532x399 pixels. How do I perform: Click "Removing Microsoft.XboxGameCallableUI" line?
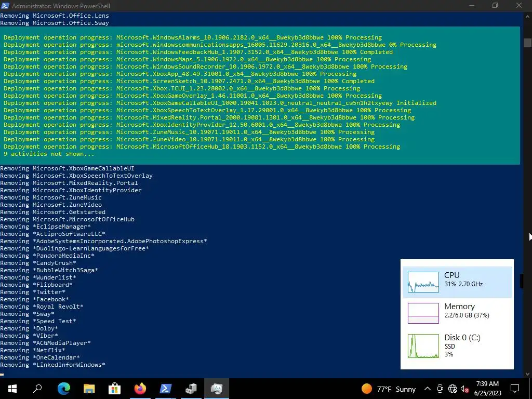67,168
